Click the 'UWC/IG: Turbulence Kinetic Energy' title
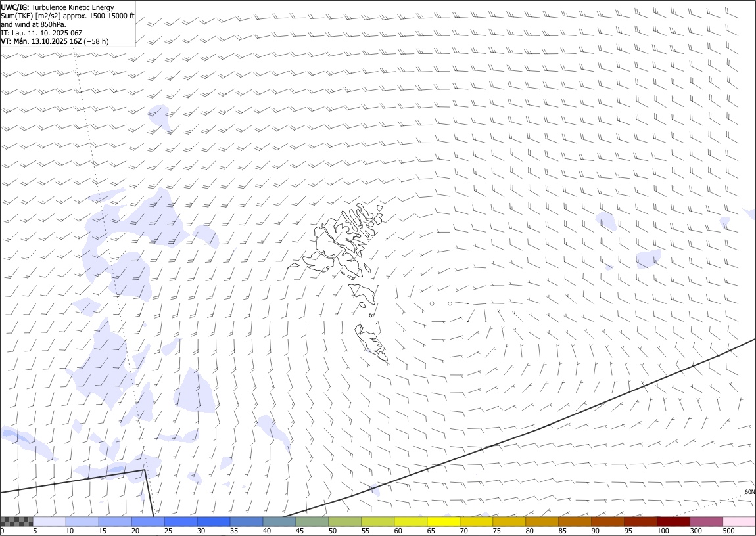Image resolution: width=756 pixels, height=536 pixels. [x=58, y=7]
